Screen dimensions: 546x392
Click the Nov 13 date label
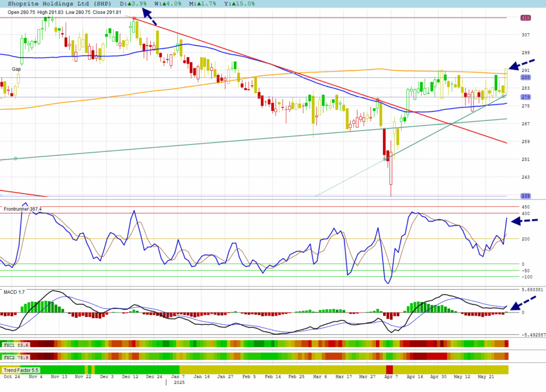[x=59, y=377]
